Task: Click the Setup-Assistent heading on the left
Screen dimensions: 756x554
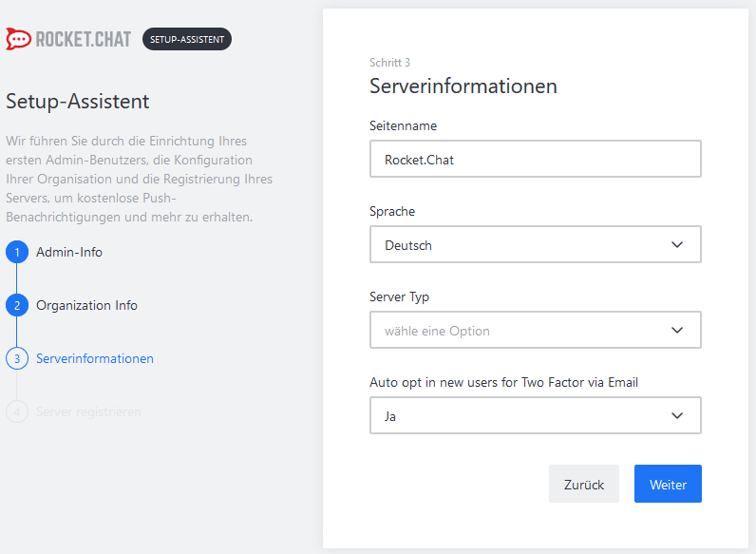Action: 78,102
